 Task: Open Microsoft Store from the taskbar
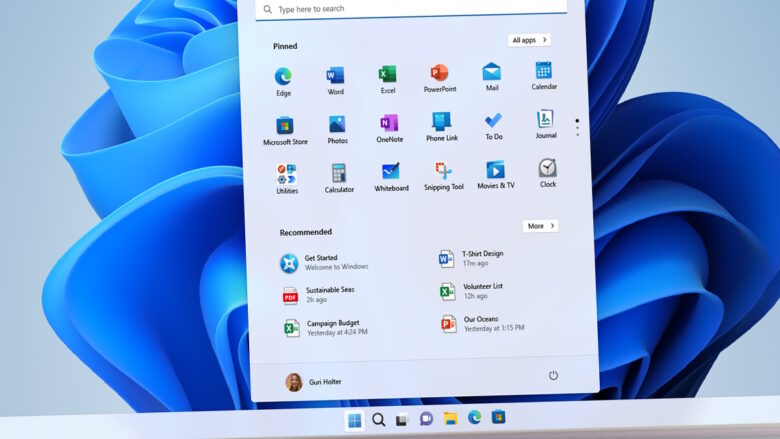(498, 417)
